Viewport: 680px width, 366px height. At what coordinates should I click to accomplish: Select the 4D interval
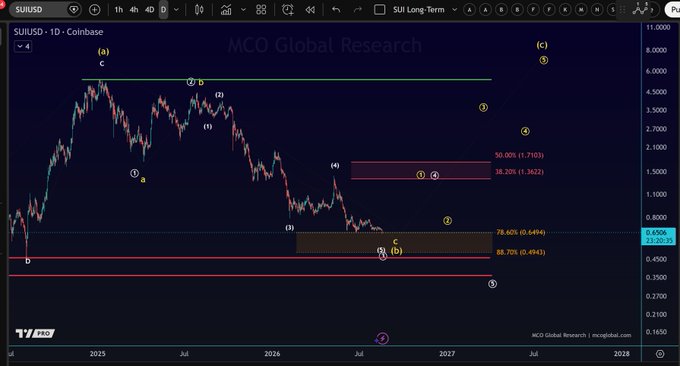pyautogui.click(x=150, y=10)
